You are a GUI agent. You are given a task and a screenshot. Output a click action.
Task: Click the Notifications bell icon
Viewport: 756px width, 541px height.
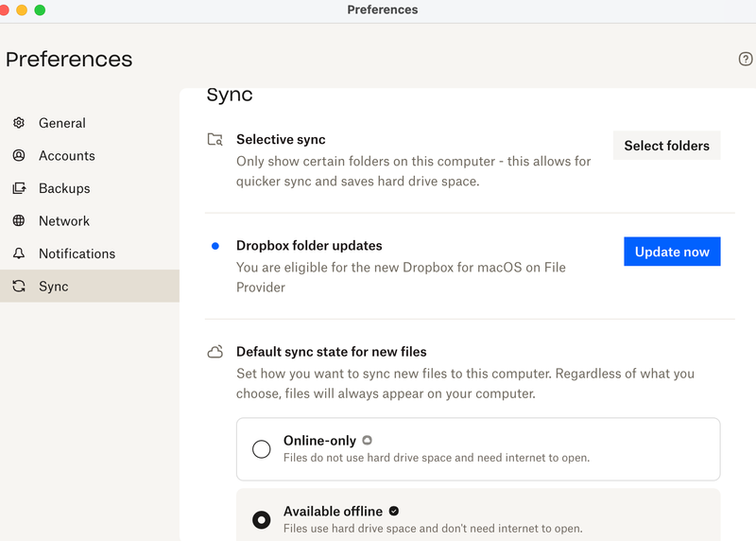point(19,253)
